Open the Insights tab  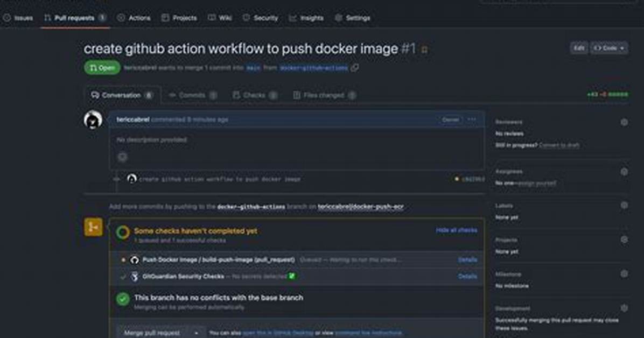(306, 18)
